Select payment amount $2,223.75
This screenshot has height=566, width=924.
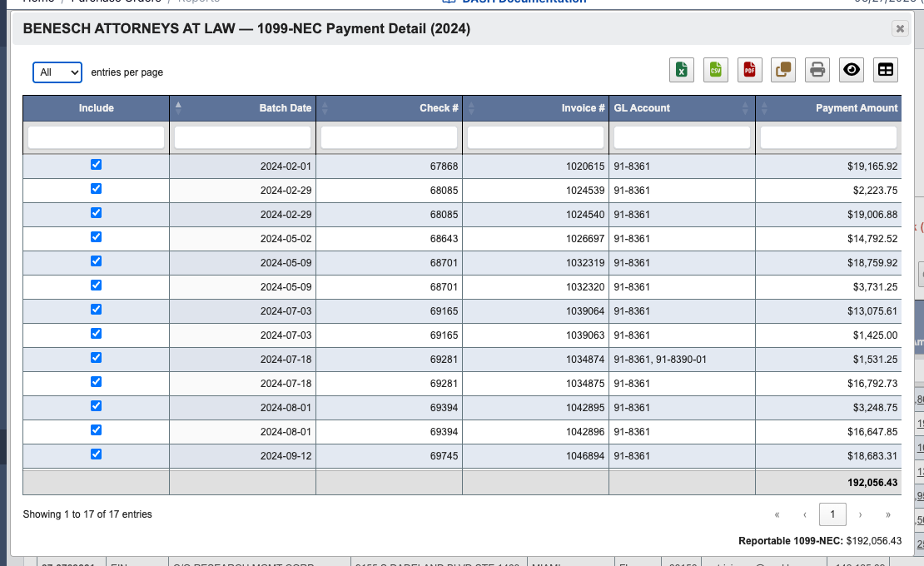coord(828,191)
